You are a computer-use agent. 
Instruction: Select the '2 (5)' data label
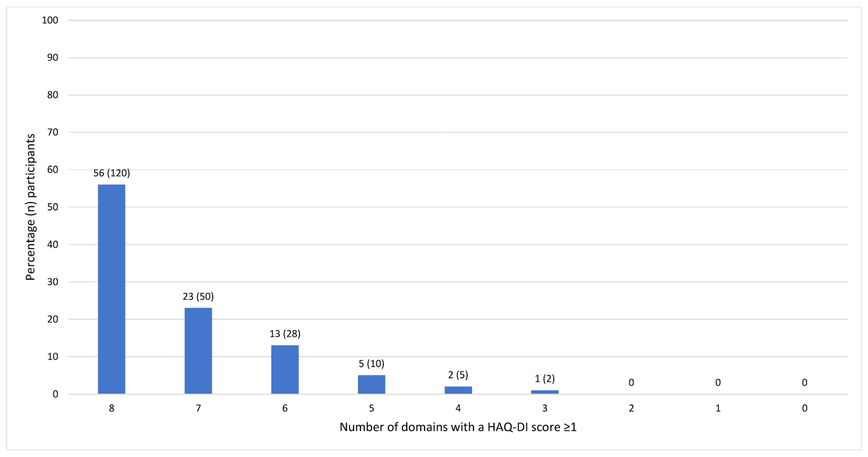click(458, 375)
